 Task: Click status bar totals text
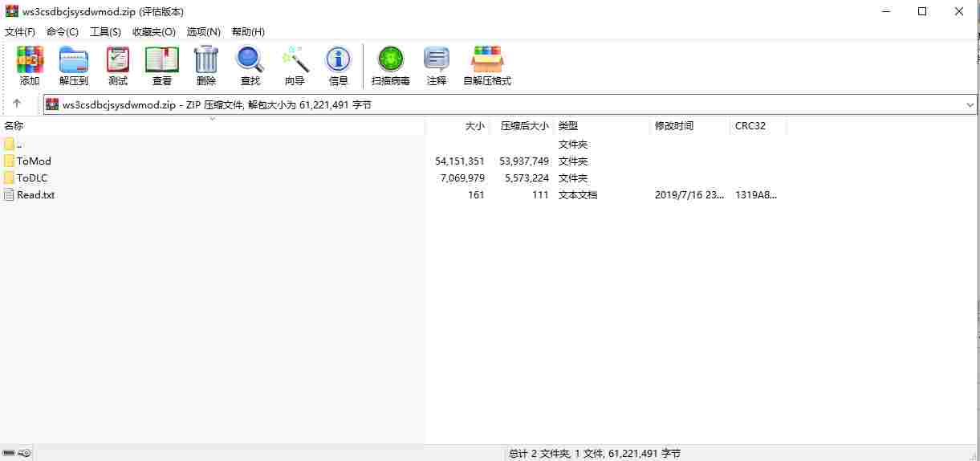pyautogui.click(x=595, y=454)
